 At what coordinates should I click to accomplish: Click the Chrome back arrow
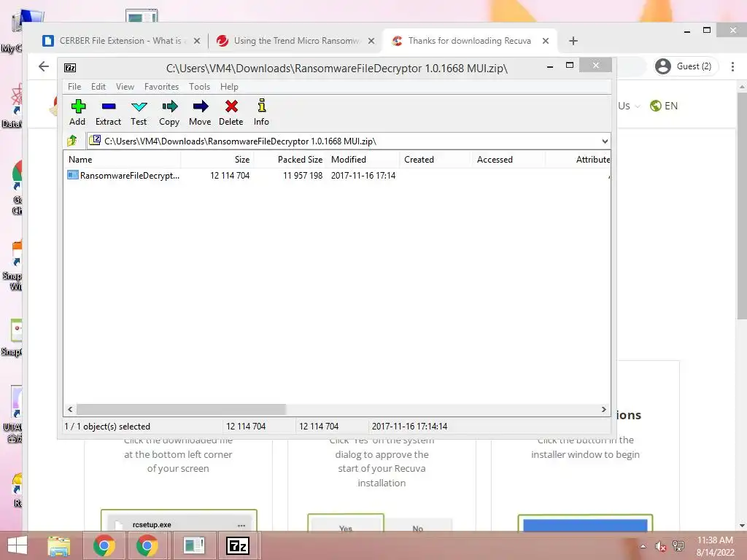[43, 66]
